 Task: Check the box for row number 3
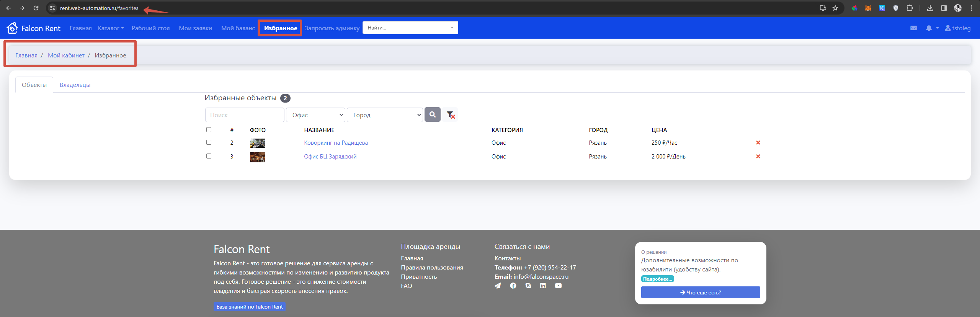click(209, 156)
